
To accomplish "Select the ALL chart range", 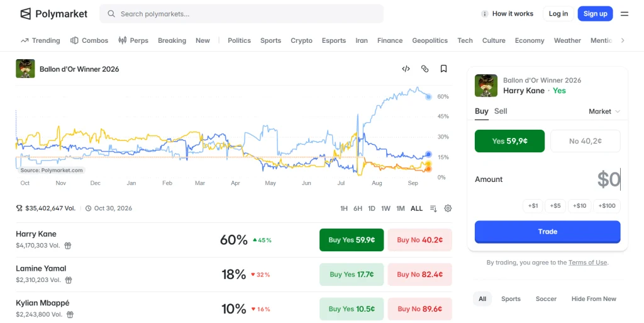I will pos(416,208).
